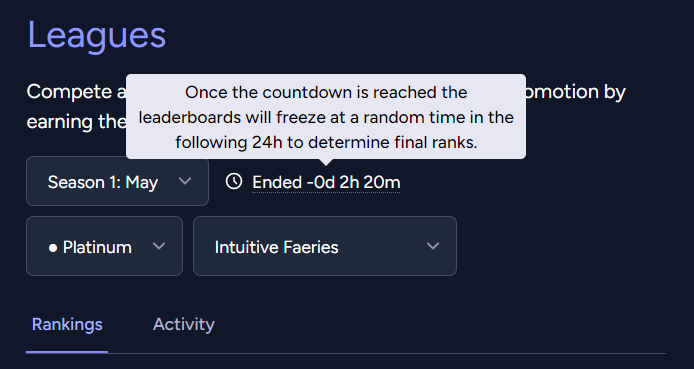Click the clock icon beside the countdown
The image size is (694, 369).
pos(234,181)
